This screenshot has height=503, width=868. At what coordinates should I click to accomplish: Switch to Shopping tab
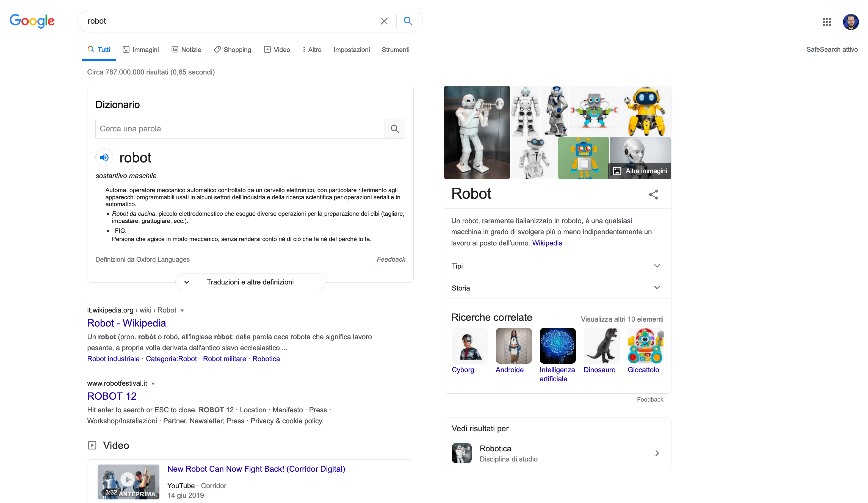tap(233, 49)
